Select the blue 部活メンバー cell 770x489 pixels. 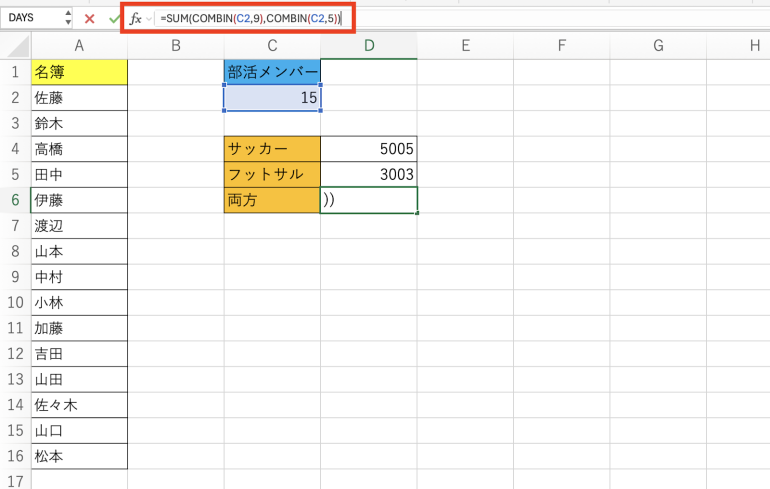(x=272, y=72)
